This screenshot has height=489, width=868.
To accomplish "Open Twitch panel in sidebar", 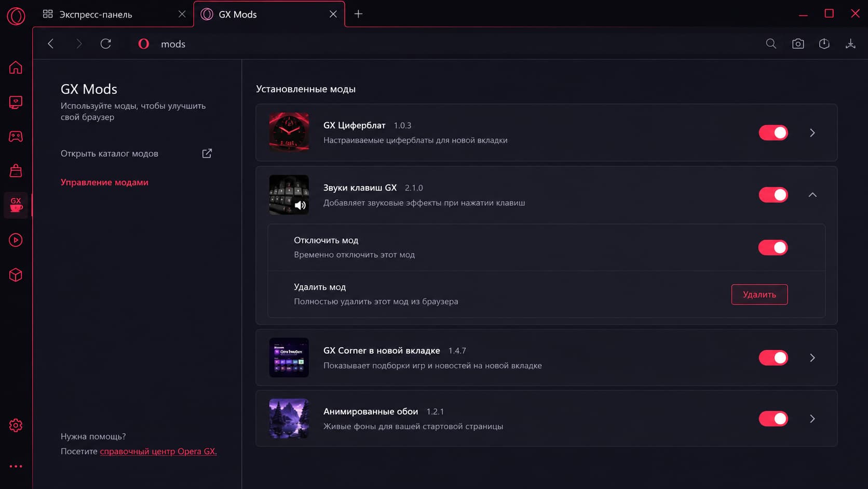I will [x=16, y=102].
